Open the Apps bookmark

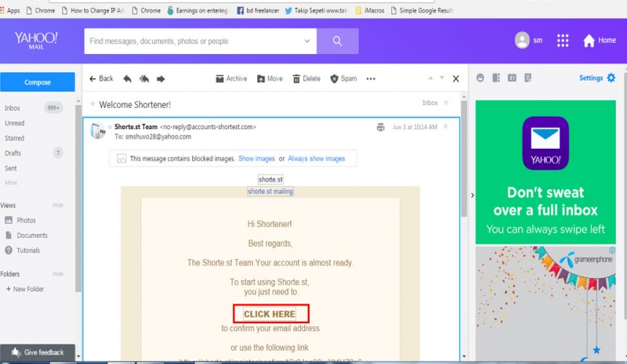(10, 10)
